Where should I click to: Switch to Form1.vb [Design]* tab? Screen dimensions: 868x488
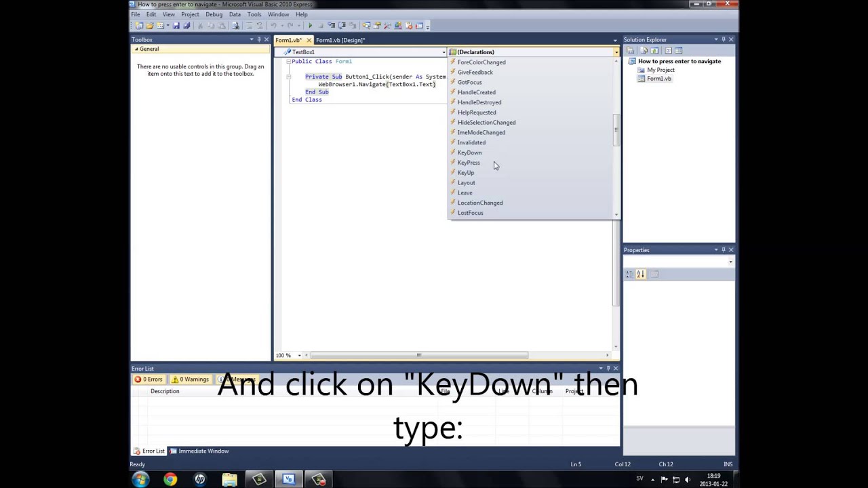click(340, 40)
